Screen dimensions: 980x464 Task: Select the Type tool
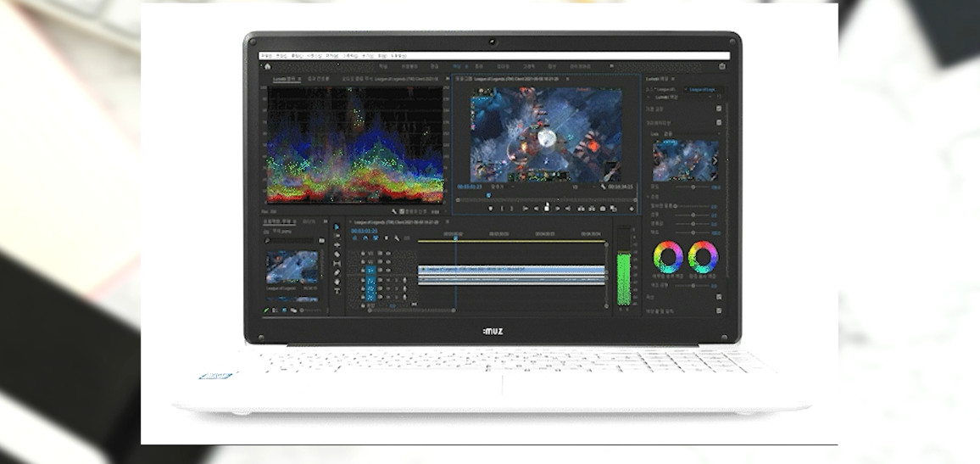[337, 292]
